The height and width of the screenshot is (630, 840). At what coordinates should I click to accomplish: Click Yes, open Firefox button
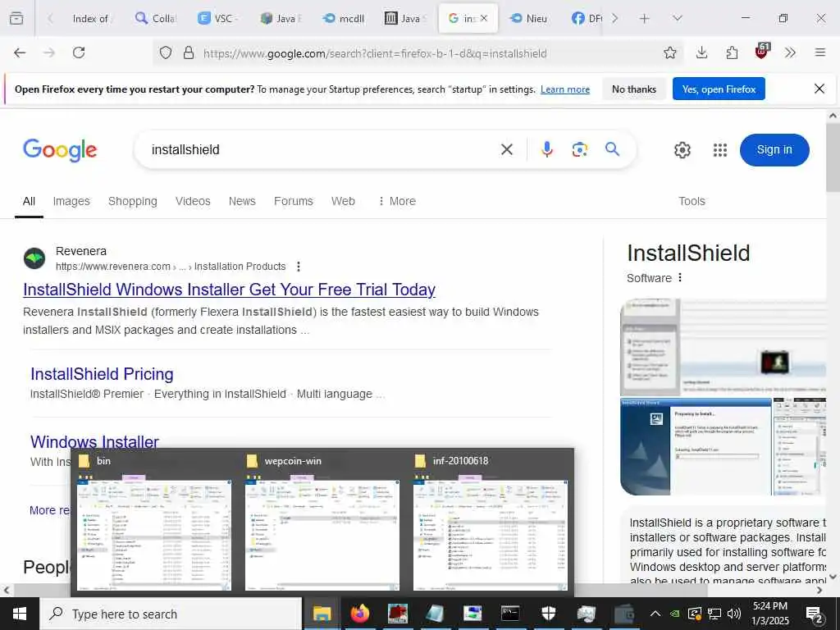719,89
